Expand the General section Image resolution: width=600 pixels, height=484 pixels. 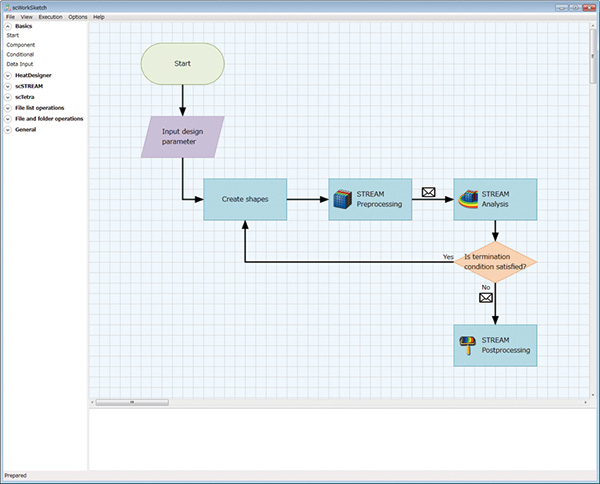point(8,130)
